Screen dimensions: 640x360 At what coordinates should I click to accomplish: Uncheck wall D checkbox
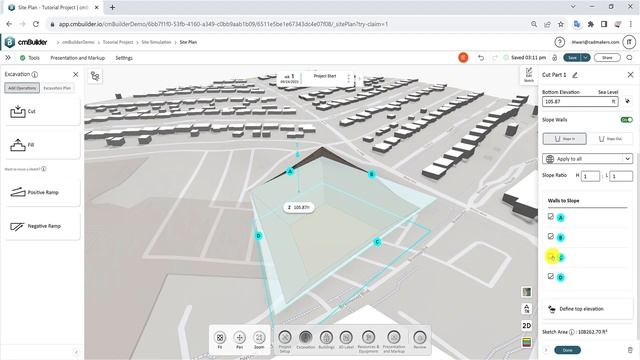(551, 276)
